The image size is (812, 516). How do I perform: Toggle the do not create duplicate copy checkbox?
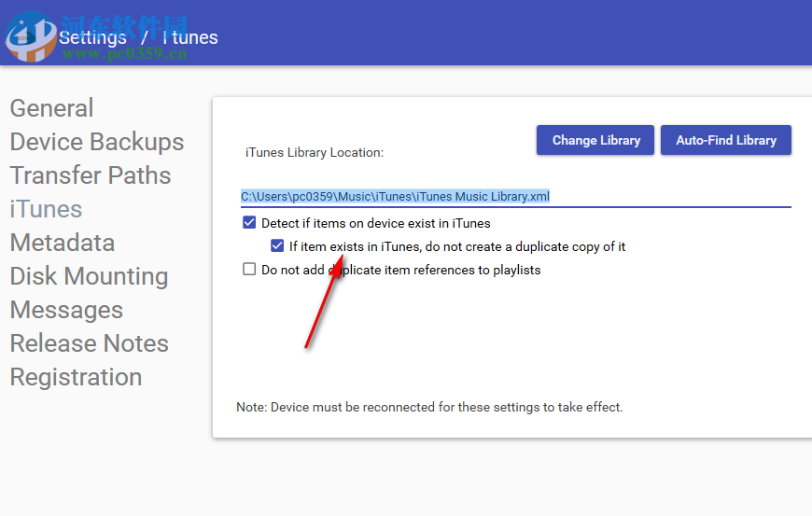coord(277,245)
